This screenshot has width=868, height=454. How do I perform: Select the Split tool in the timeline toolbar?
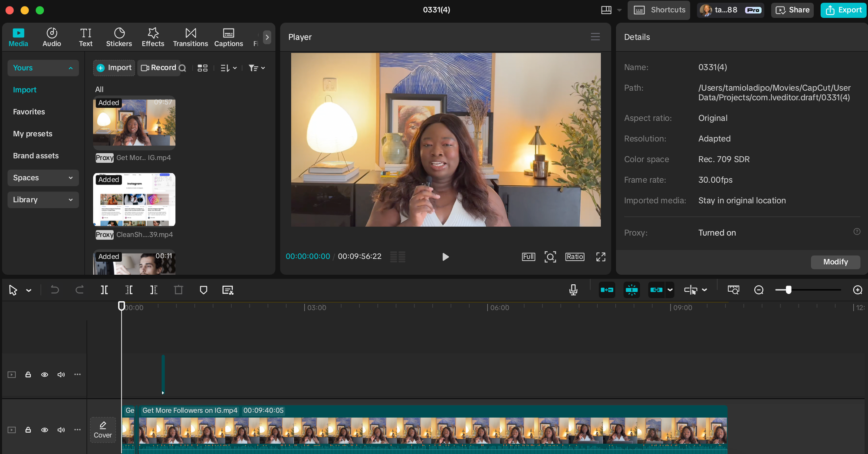click(105, 290)
